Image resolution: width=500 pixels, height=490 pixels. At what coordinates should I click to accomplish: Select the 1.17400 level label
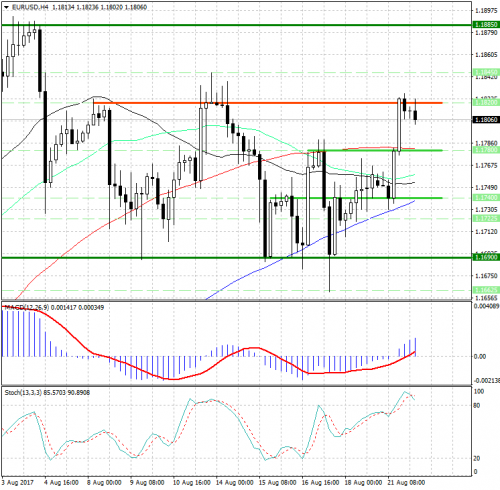[x=486, y=198]
